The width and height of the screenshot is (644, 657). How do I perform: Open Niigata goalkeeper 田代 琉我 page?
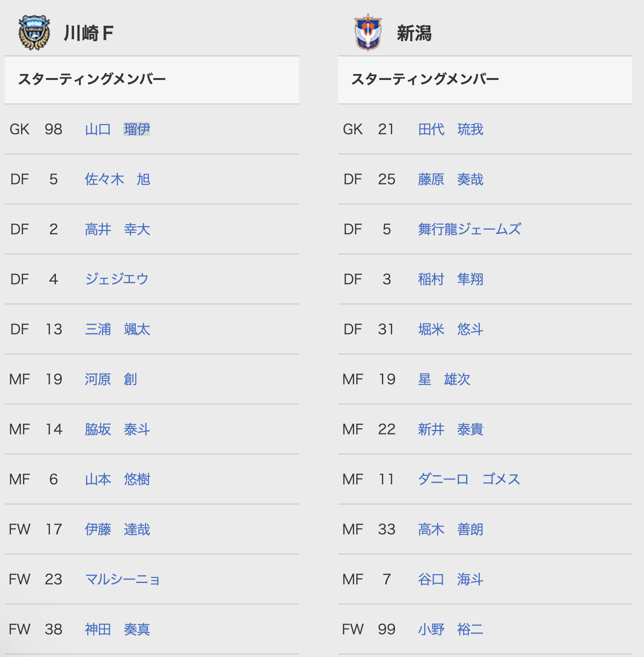tap(451, 129)
